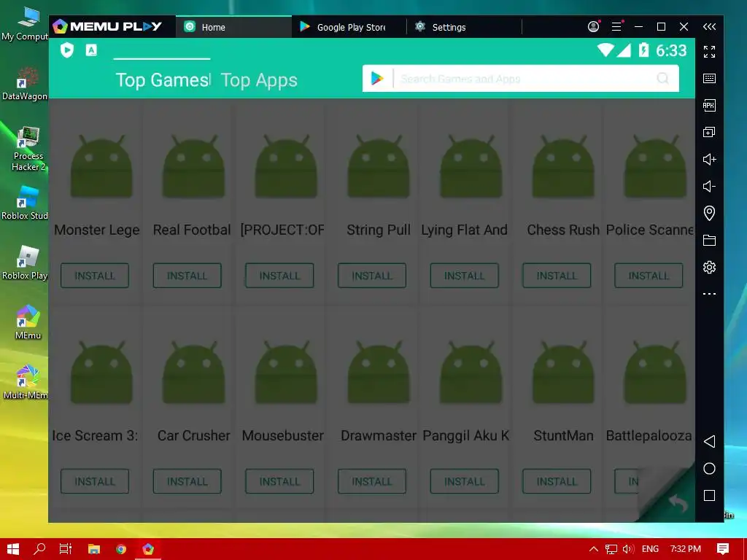Tap the Android home circle button
This screenshot has width=747, height=560.
(x=709, y=469)
